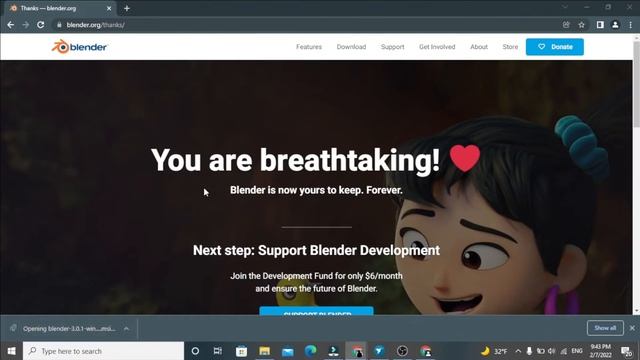Click the microphone tray icon
640x360 pixels.
[x=529, y=351]
